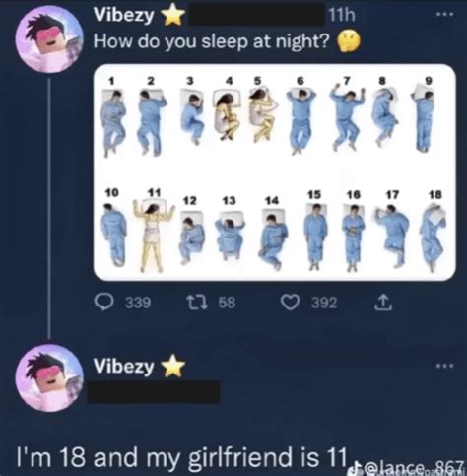Viewport: 467px width, 476px height.
Task: Click the reply text "I'm 18 and my girlfriend is 11"
Action: 182,457
